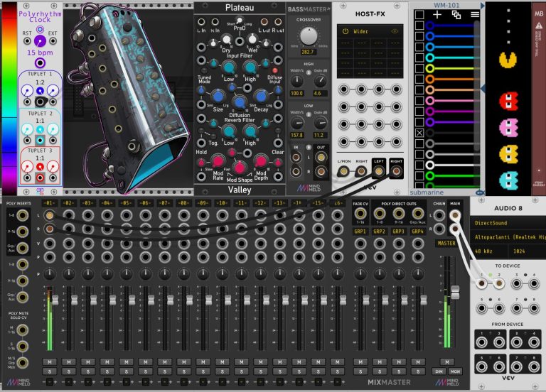Click the blue wire color circle in WM-101

point(429,36)
